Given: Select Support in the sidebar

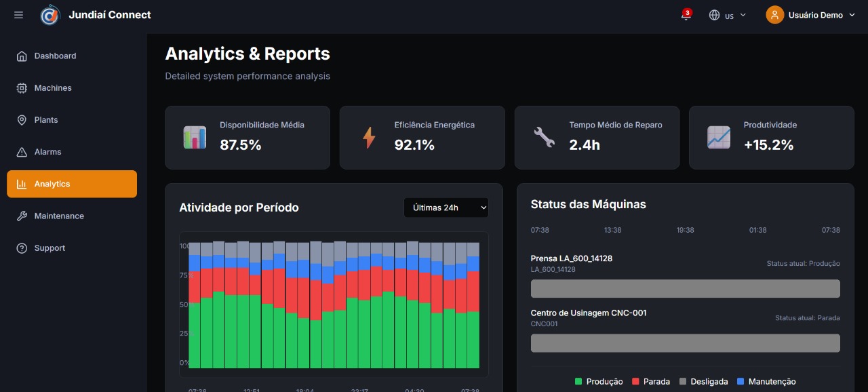Looking at the screenshot, I should click(50, 248).
